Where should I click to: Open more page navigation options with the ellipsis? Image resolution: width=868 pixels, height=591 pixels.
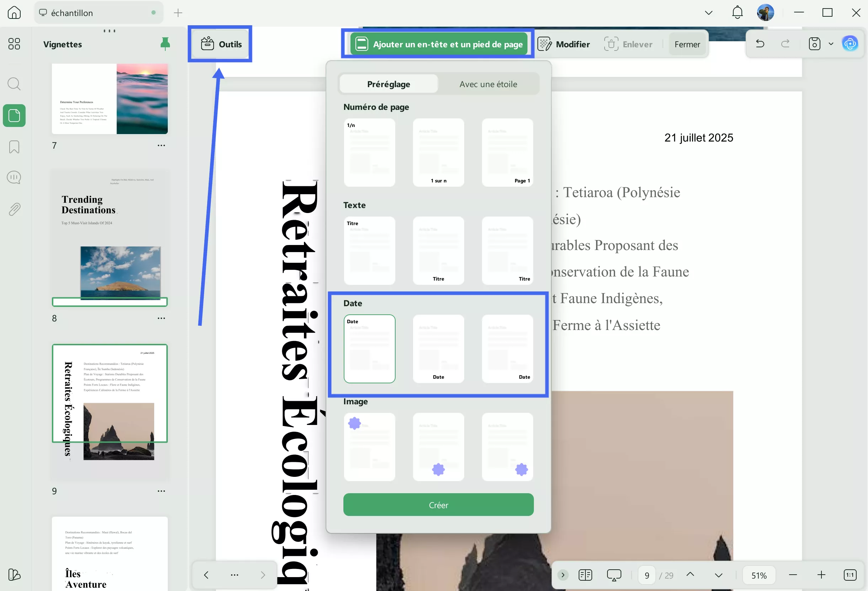(x=234, y=575)
